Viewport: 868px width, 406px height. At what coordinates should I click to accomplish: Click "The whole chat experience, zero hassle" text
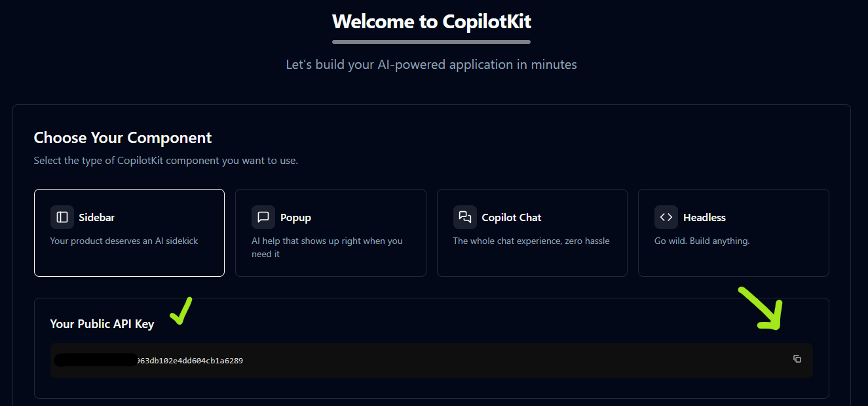tap(531, 241)
